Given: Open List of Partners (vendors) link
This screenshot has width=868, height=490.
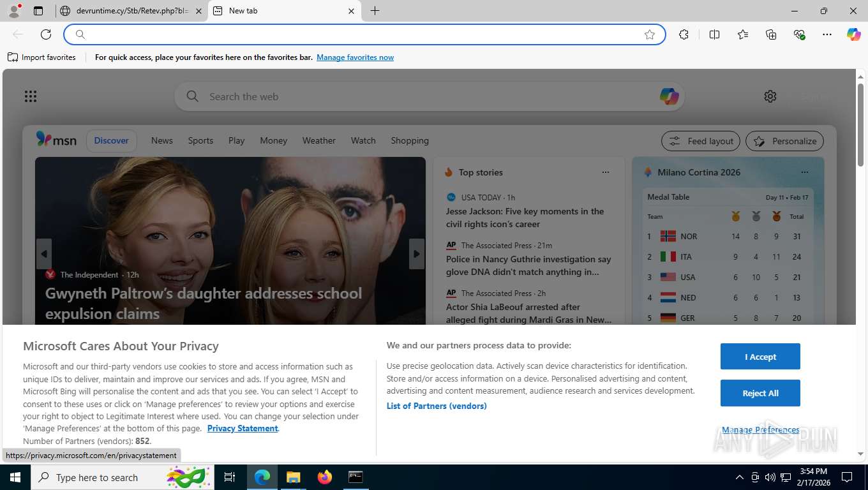Looking at the screenshot, I should [437, 406].
